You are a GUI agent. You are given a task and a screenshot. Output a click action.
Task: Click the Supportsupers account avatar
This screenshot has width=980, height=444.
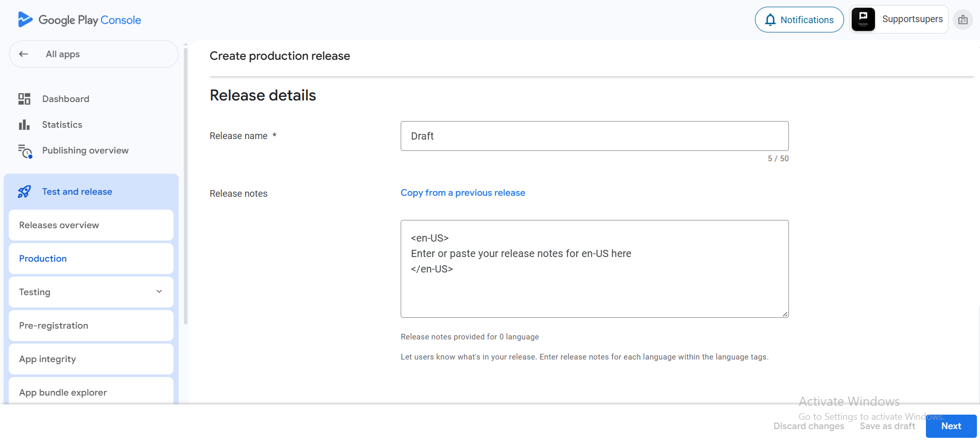pyautogui.click(x=863, y=20)
